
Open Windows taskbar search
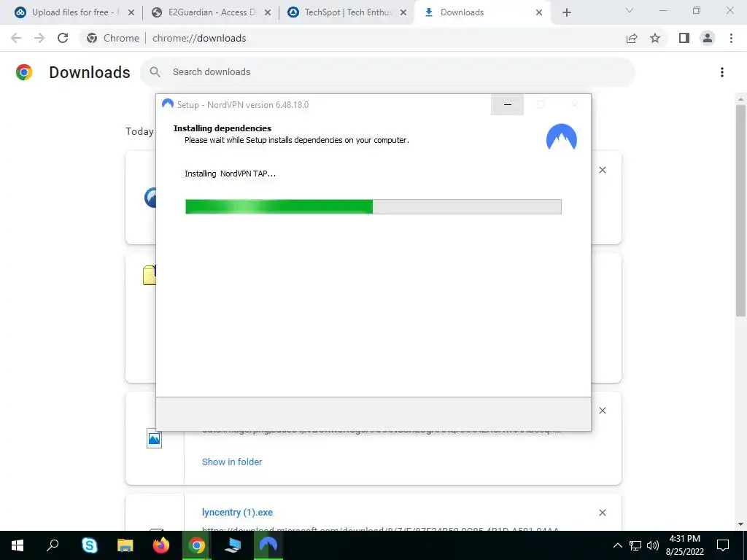tap(53, 545)
